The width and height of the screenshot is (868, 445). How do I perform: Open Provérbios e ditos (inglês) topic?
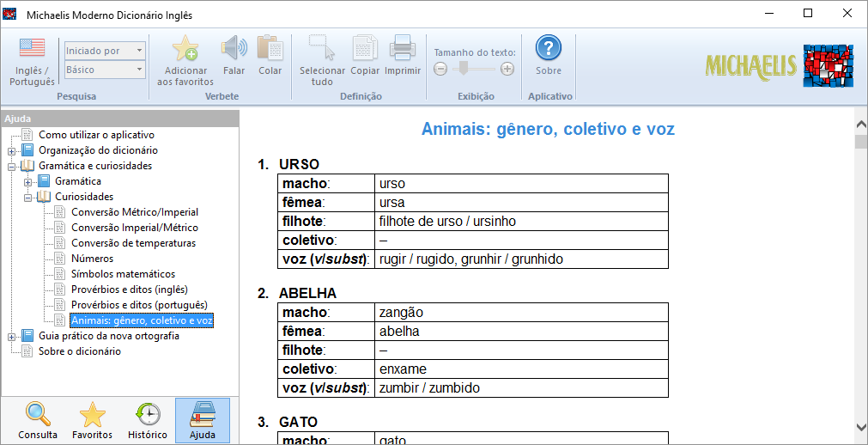pyautogui.click(x=129, y=290)
